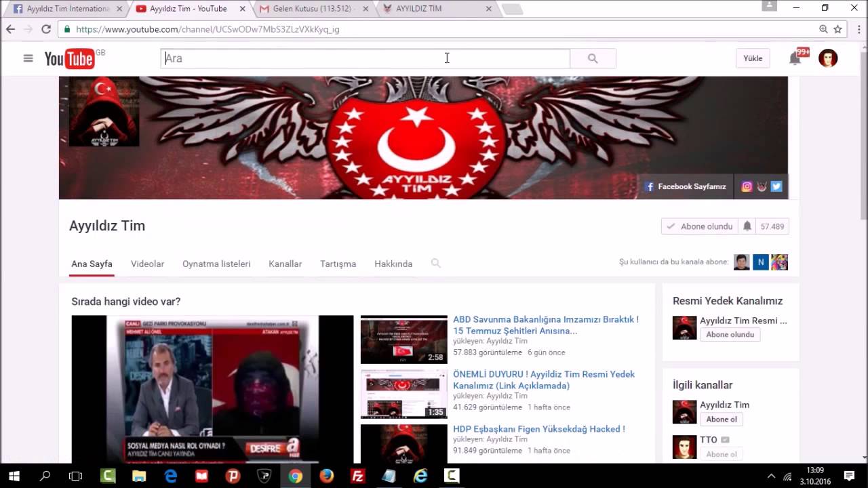Open the Action Center notification icon
Image resolution: width=868 pixels, height=488 pixels.
pos(849,476)
